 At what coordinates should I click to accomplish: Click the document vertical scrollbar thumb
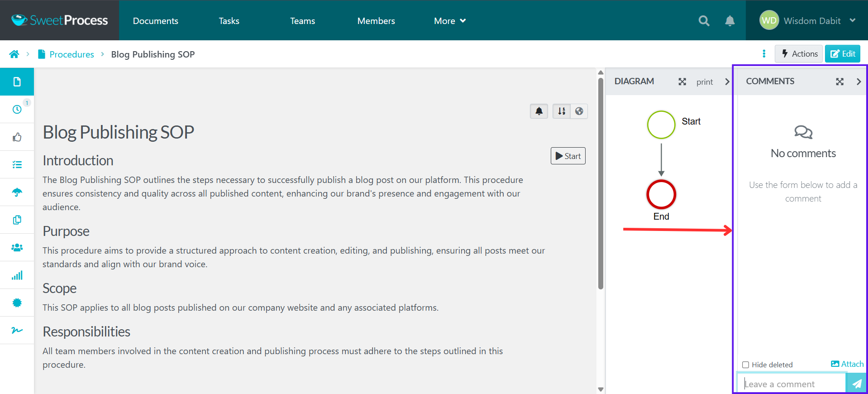coord(601,183)
